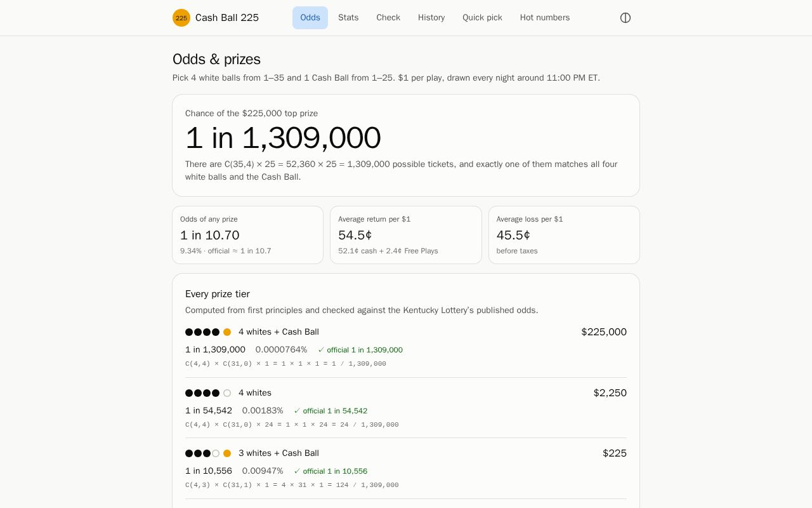
Task: Click the official 1 in 1,309,000 checkmark note
Action: (360, 350)
